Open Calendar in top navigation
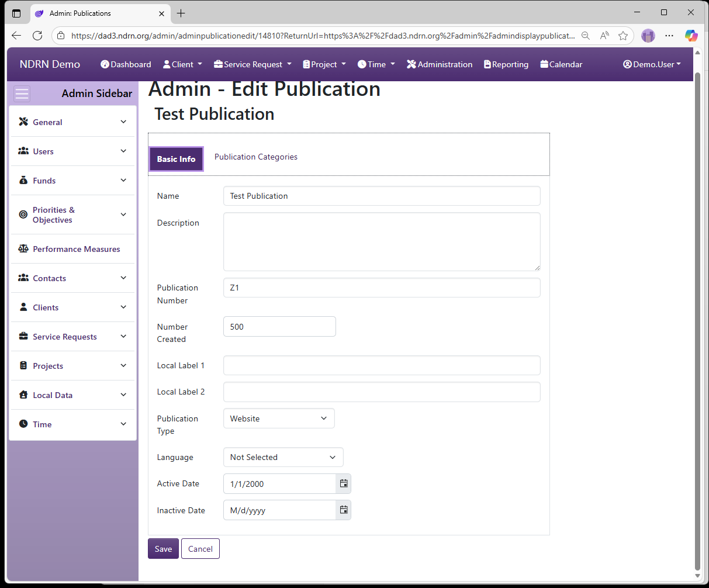This screenshot has width=709, height=588. tap(561, 64)
